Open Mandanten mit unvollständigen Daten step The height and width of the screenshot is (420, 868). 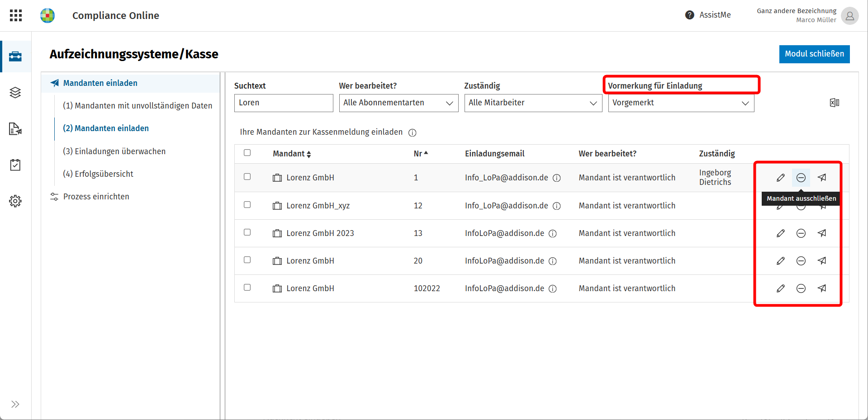coord(138,106)
